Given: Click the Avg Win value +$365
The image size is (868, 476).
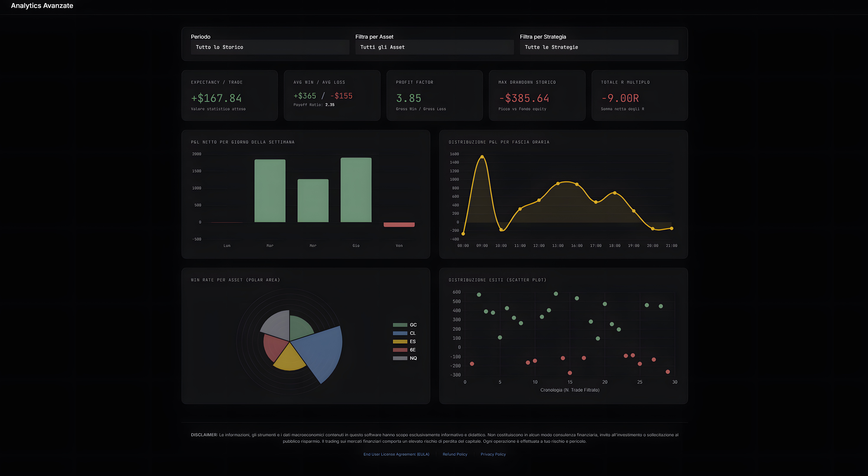Looking at the screenshot, I should pyautogui.click(x=305, y=96).
